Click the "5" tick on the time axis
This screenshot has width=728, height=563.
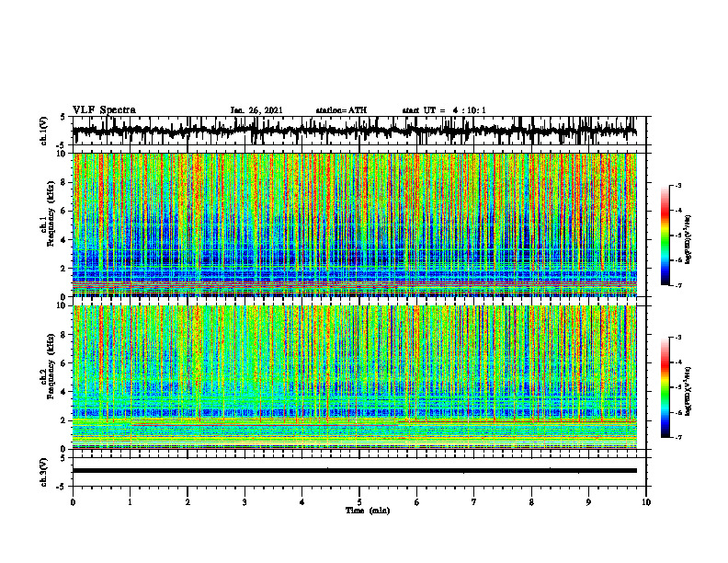click(359, 502)
